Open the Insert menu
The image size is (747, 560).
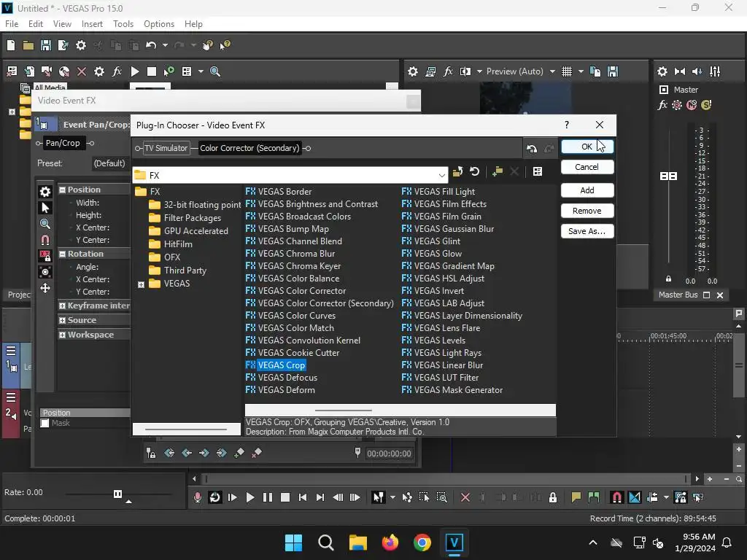pyautogui.click(x=92, y=24)
